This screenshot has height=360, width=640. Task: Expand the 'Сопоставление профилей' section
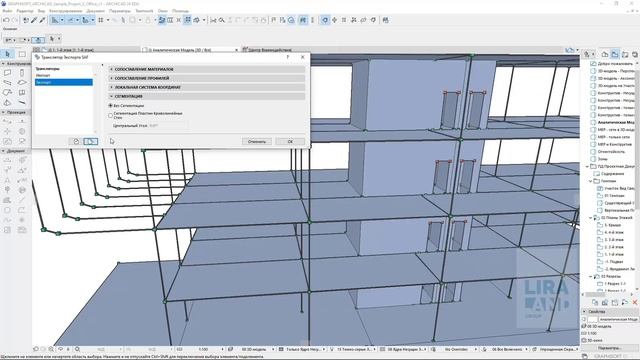111,78
